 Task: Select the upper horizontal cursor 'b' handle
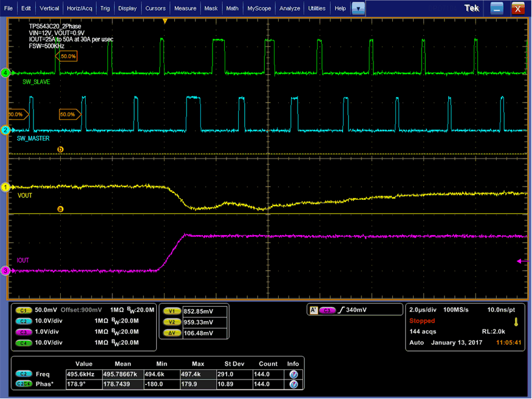pos(60,149)
